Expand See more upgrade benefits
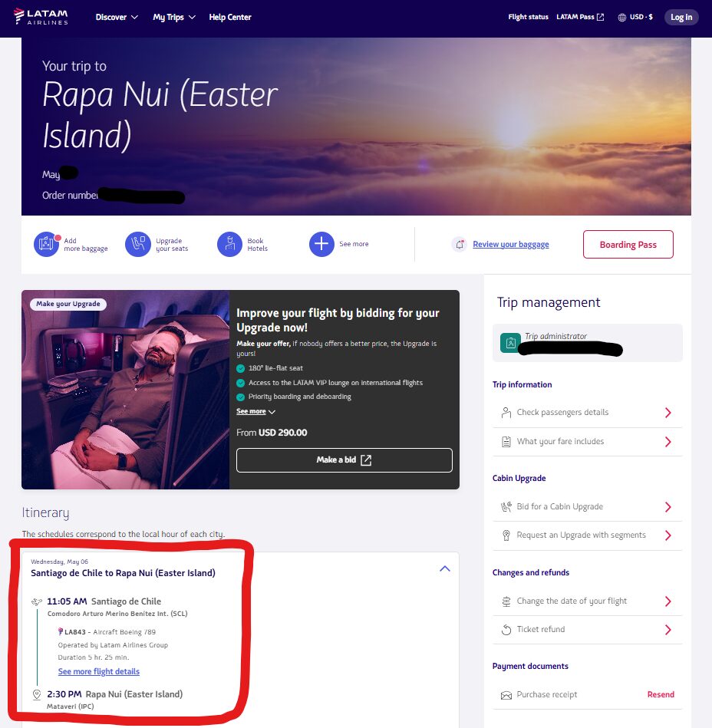The image size is (712, 728). pyautogui.click(x=256, y=411)
